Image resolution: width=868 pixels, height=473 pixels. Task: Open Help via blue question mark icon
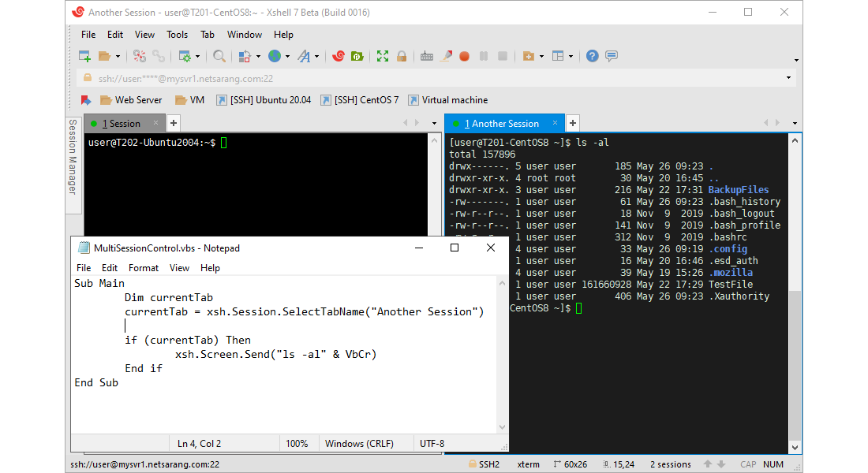click(593, 56)
